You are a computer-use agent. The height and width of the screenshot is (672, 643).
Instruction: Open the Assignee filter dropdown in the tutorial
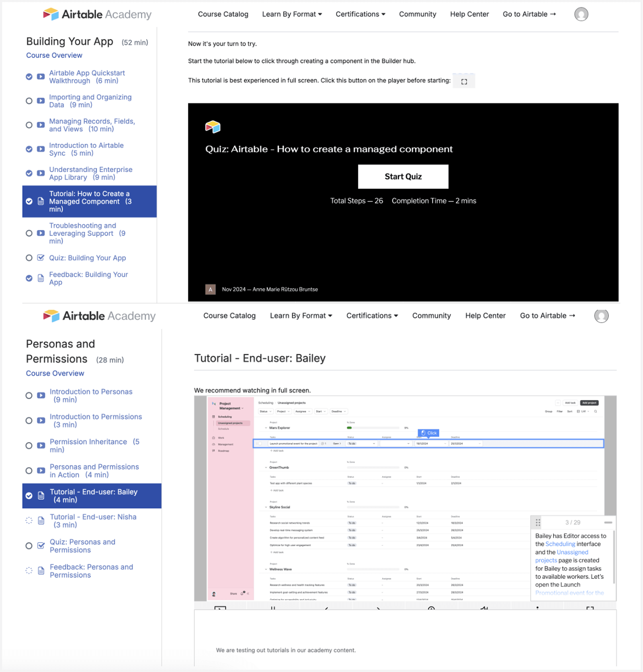(303, 411)
